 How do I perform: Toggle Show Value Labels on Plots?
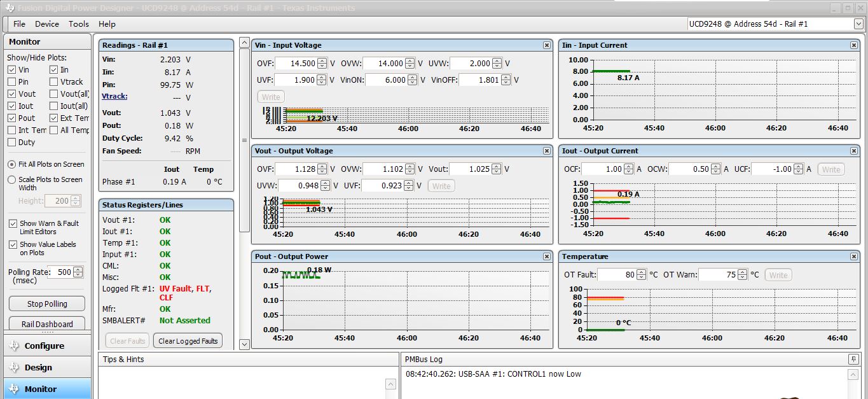coord(13,245)
